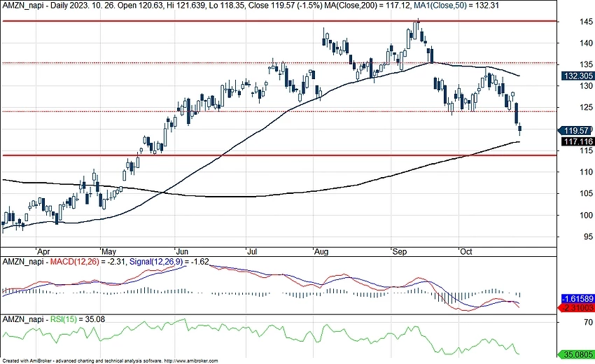Click the 119.57 last close price tag
This screenshot has width=595, height=364.
[575, 131]
